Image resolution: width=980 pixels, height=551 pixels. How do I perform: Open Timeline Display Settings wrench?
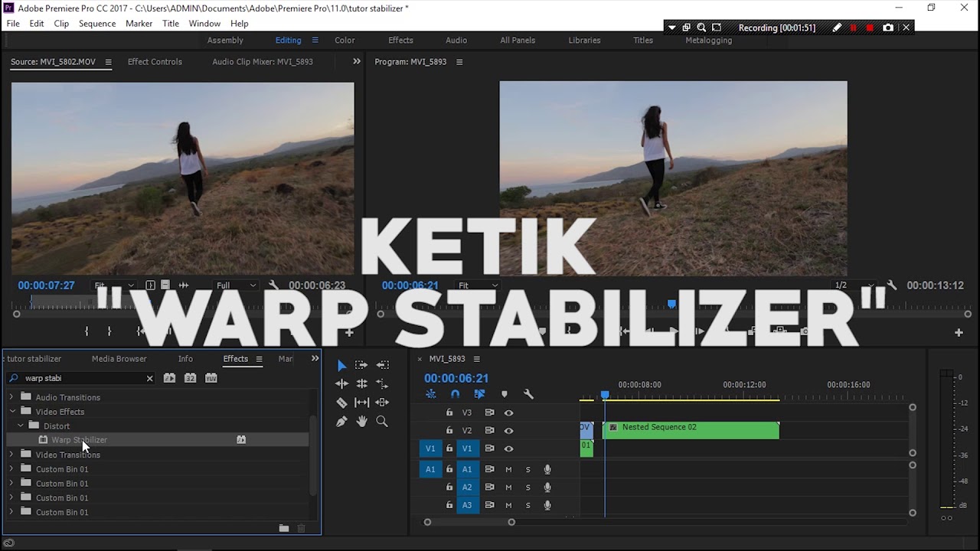click(528, 394)
